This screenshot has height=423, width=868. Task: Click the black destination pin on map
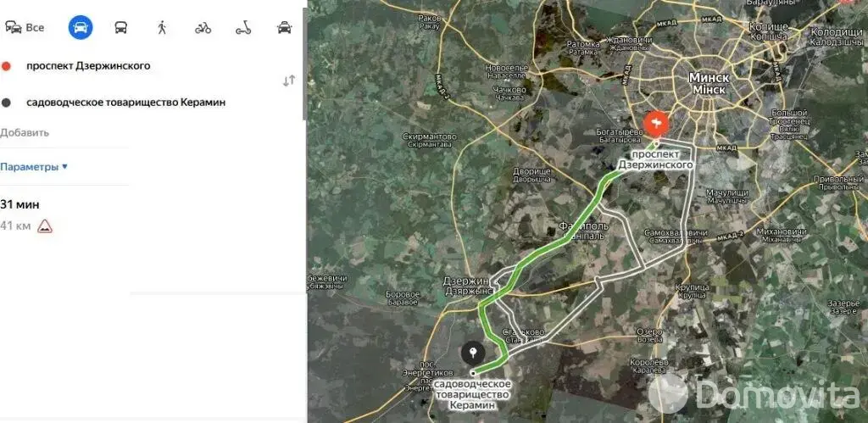pyautogui.click(x=472, y=353)
